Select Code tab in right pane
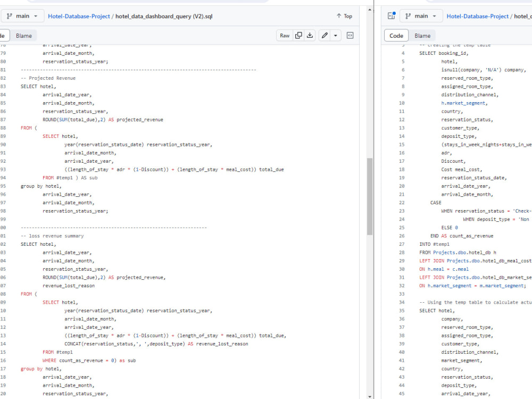The width and height of the screenshot is (532, 399). tap(396, 36)
